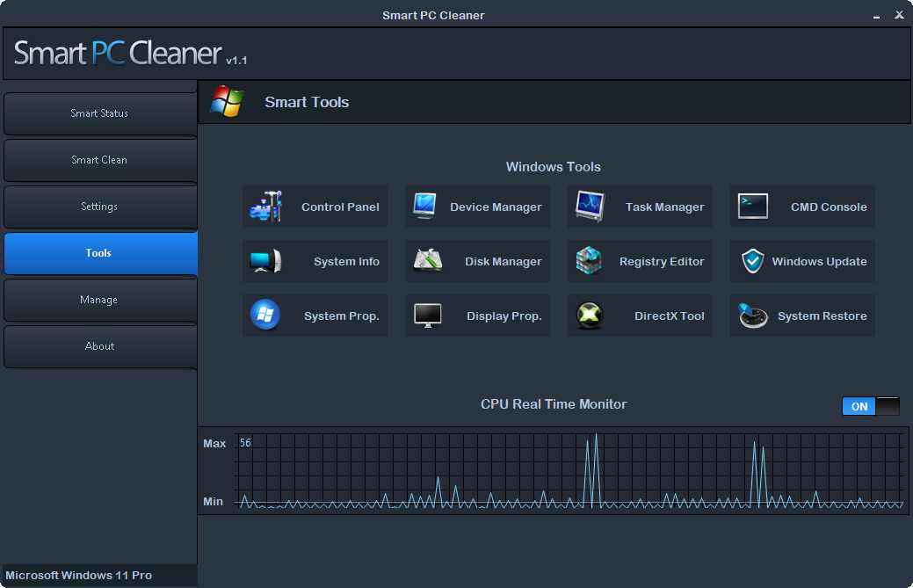Turn off the CPU Real Time Monitor switch
Viewport: 913px width, 588px height.
(871, 406)
